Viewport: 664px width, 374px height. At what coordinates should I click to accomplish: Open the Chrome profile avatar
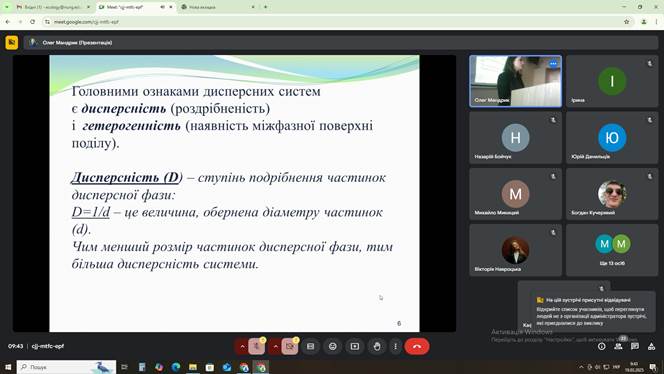coord(644,22)
